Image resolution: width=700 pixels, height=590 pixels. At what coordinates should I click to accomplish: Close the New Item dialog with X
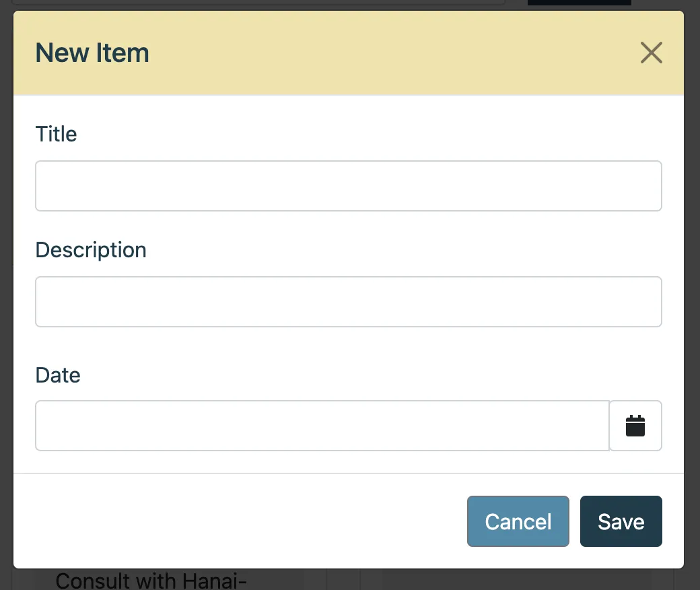(651, 53)
